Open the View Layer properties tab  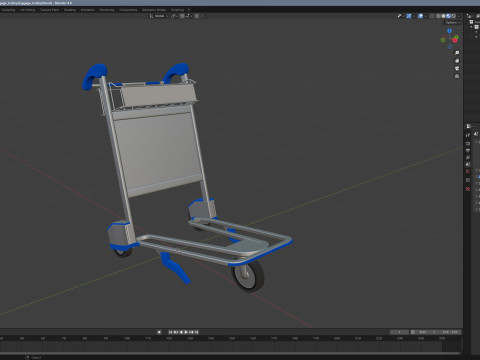[468, 157]
